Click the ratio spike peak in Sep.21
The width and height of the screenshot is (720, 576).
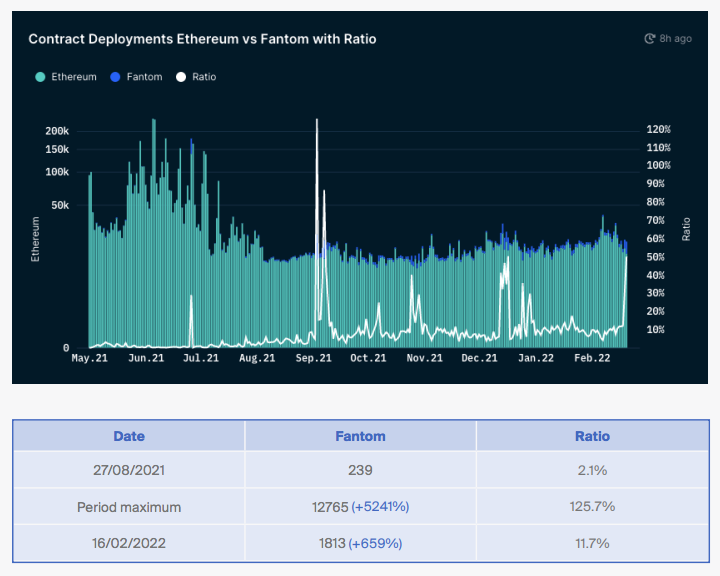coord(317,120)
